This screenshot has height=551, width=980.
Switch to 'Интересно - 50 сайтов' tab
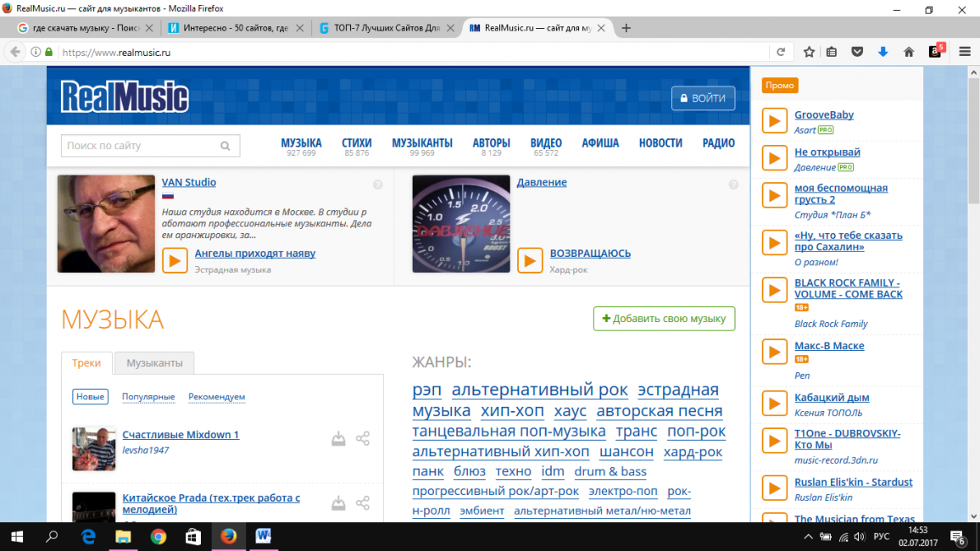(x=235, y=28)
